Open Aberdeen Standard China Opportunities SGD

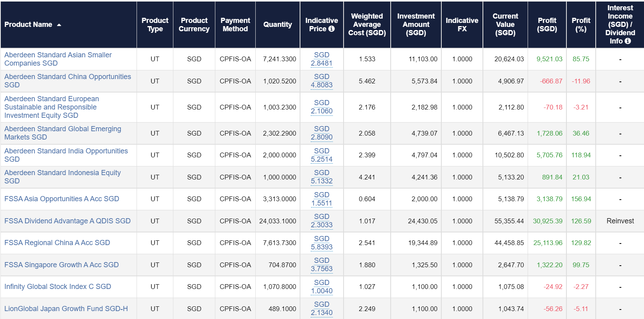click(x=68, y=81)
